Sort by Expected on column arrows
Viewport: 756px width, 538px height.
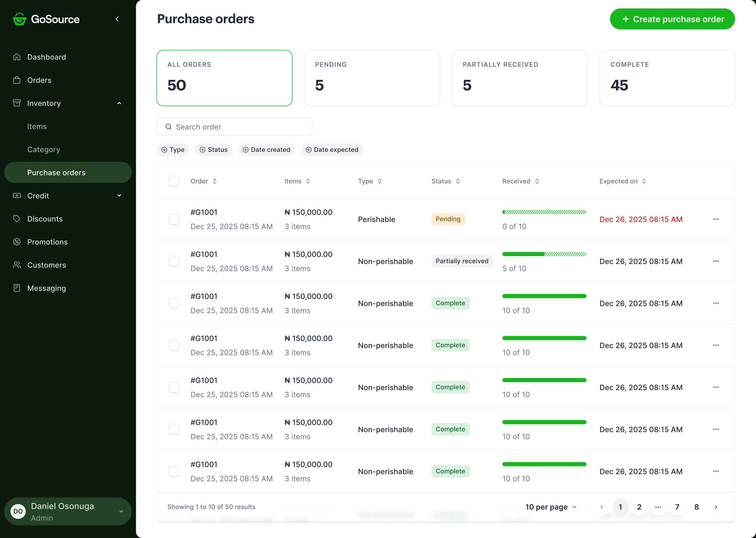click(x=644, y=181)
